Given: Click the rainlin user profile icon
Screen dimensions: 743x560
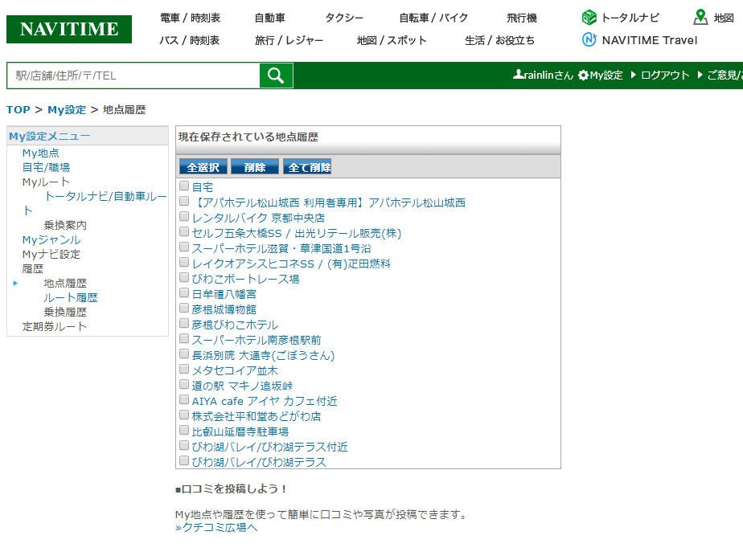Looking at the screenshot, I should coord(519,75).
